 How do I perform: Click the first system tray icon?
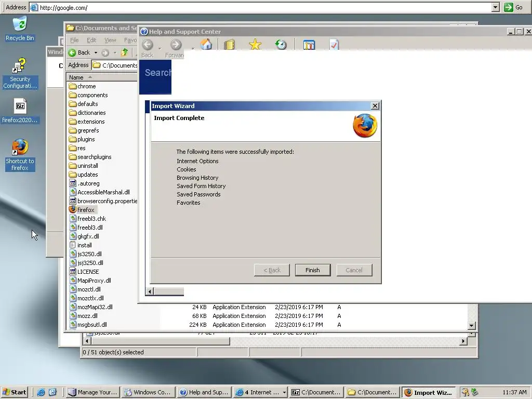[465, 392]
